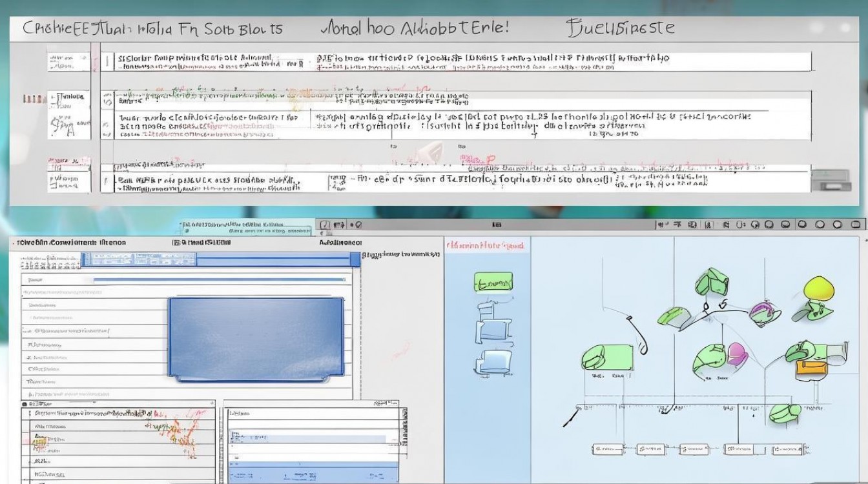Click the yellow node in the diagram
Image resolution: width=868 pixels, height=484 pixels.
[x=818, y=289]
